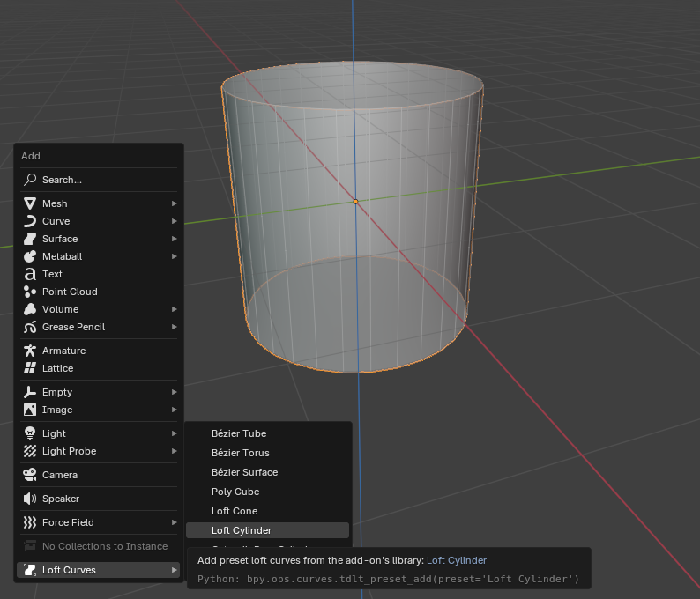Click the Search magnifier icon
Viewport: 700px width, 599px height.
click(30, 180)
